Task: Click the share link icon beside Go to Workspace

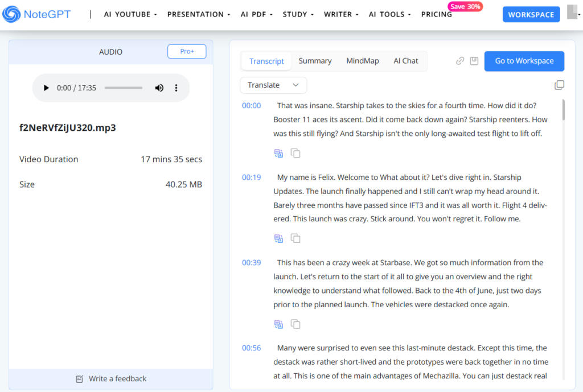Action: click(x=459, y=61)
